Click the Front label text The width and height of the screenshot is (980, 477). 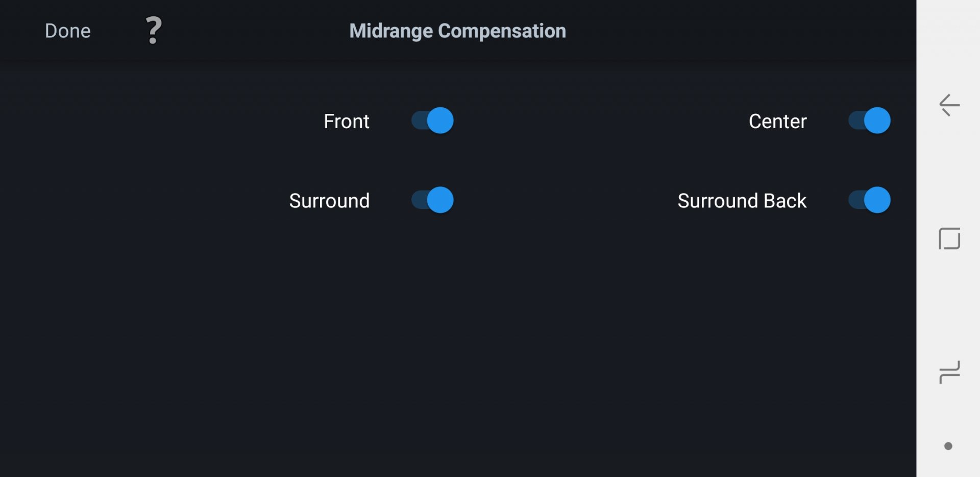click(x=346, y=122)
